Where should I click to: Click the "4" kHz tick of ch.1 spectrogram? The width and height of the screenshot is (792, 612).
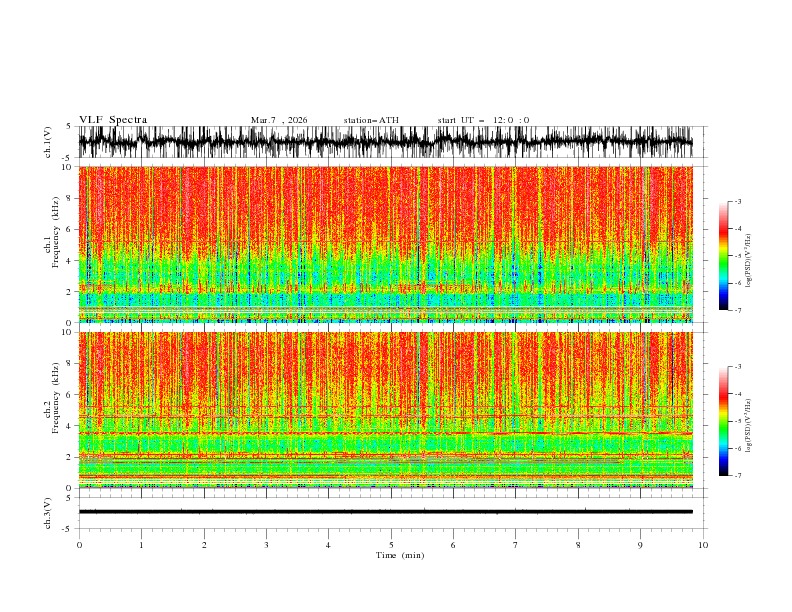point(70,261)
